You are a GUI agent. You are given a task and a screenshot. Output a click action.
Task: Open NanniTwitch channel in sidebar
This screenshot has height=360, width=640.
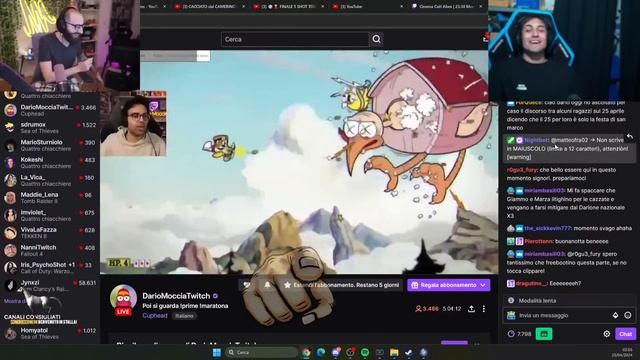(50, 250)
